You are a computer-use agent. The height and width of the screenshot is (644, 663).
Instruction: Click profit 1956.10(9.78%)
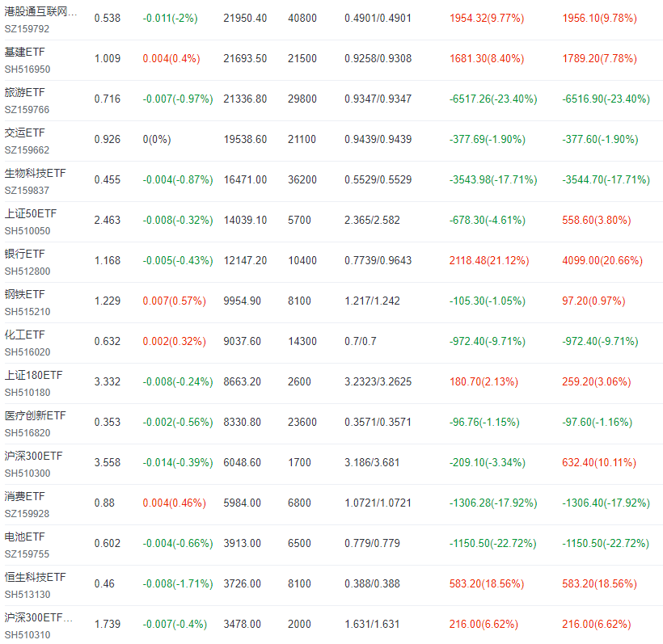pos(600,18)
